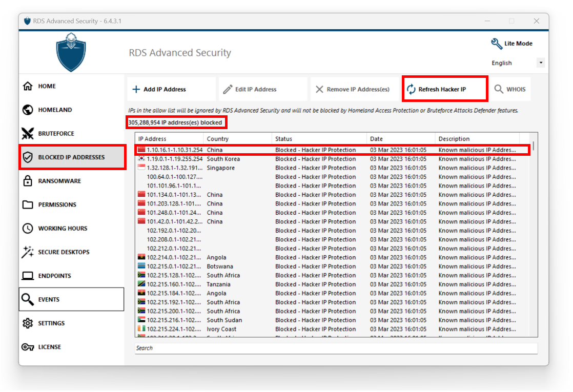Image resolution: width=573 pixels, height=392 pixels.
Task: Click Refresh Hacker IP button label
Action: [x=442, y=90]
